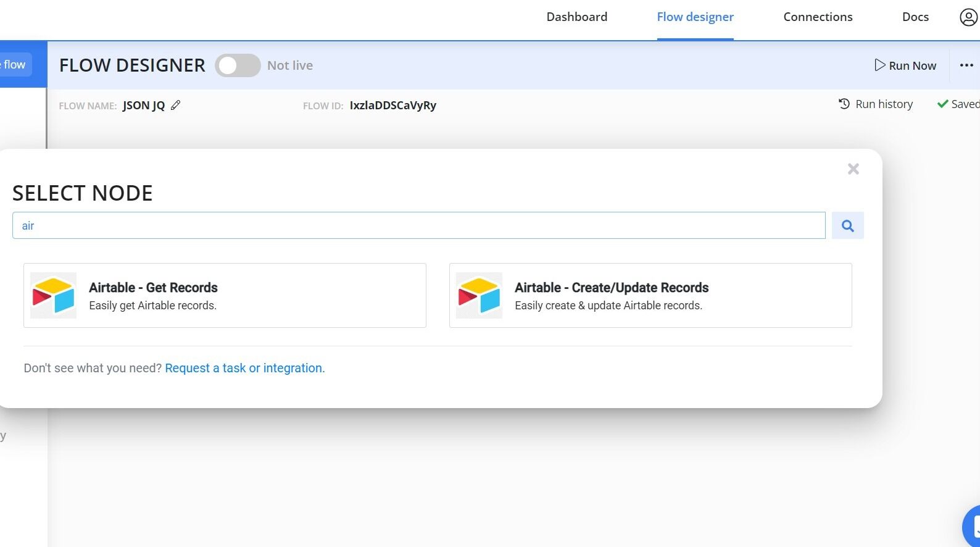The width and height of the screenshot is (980, 547).
Task: Select Airtable - Create/Update Records node
Action: pyautogui.click(x=650, y=295)
